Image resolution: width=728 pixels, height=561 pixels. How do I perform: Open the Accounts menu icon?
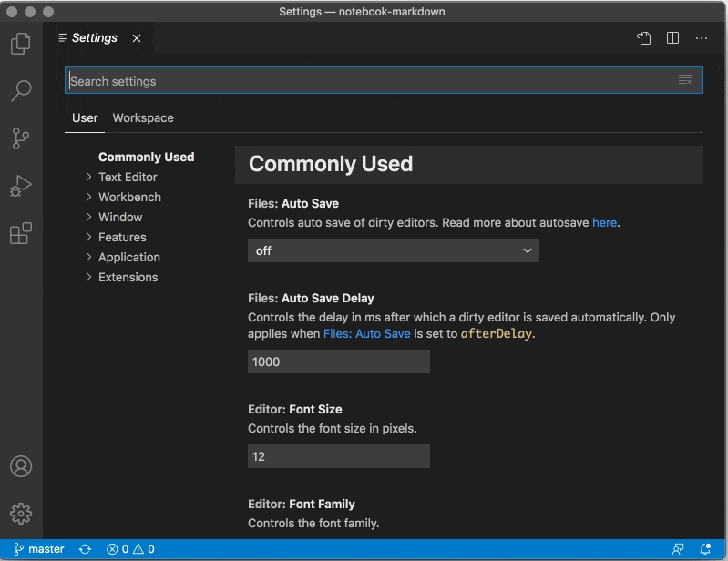coord(20,466)
